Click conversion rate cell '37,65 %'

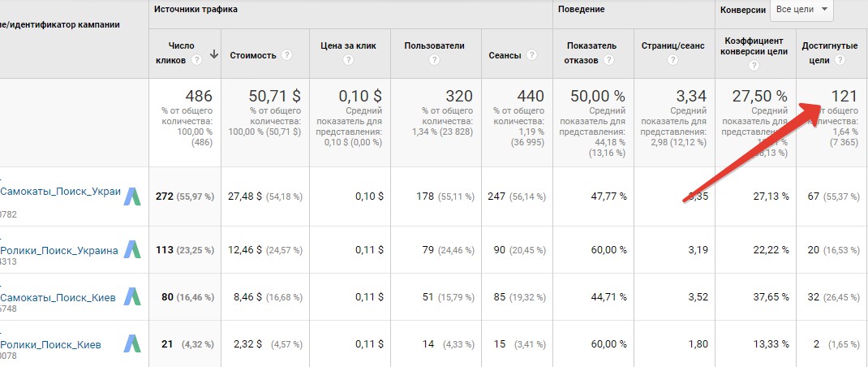coord(771,296)
